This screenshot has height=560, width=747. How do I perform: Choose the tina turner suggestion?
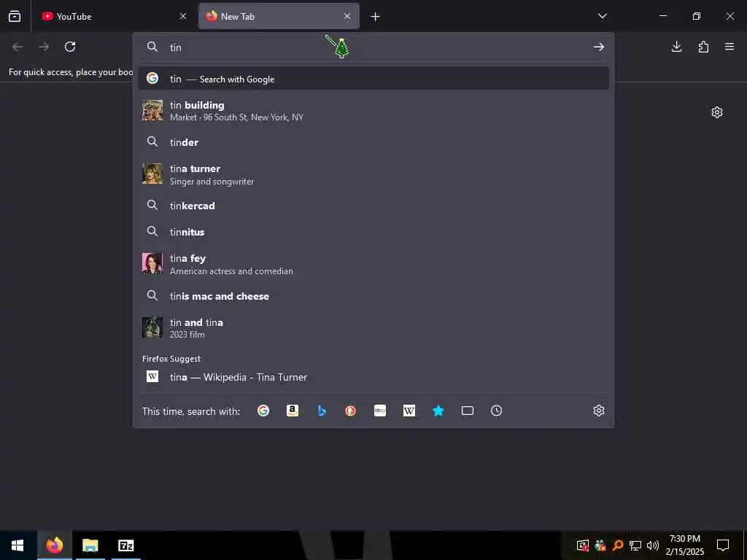373,174
